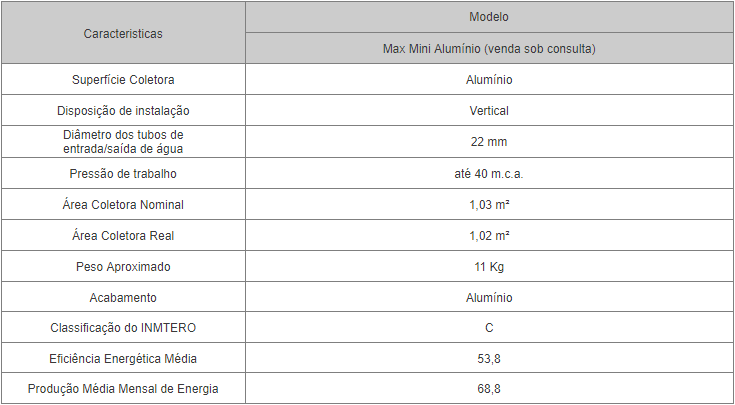This screenshot has height=405, width=735.
Task: Click the Vertical value cell
Action: 489,111
